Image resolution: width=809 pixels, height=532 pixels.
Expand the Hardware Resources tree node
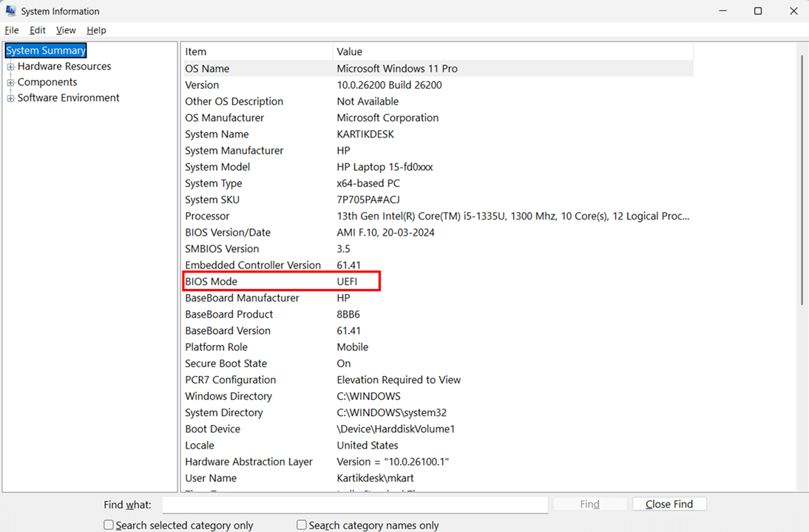click(x=11, y=66)
